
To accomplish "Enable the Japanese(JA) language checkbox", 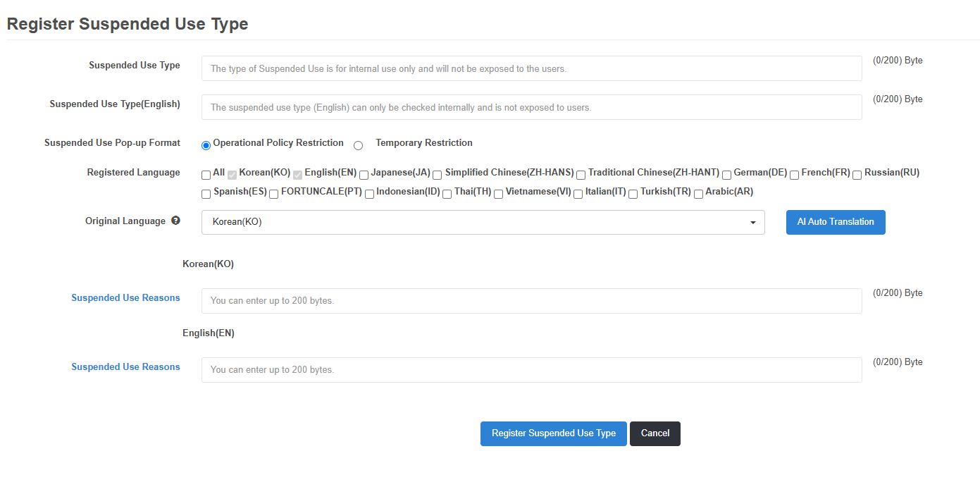I will [x=364, y=175].
